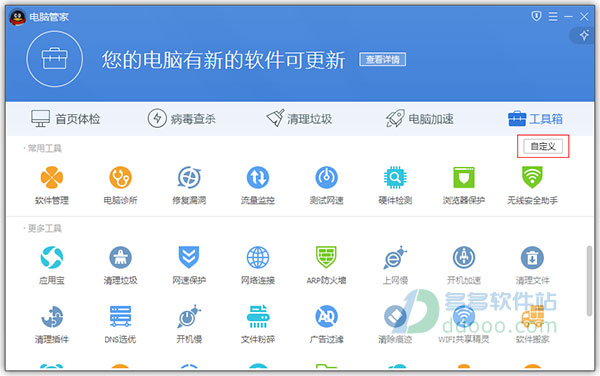The image size is (600, 376).
Task: Click 查看详情 view details button
Action: [x=382, y=60]
